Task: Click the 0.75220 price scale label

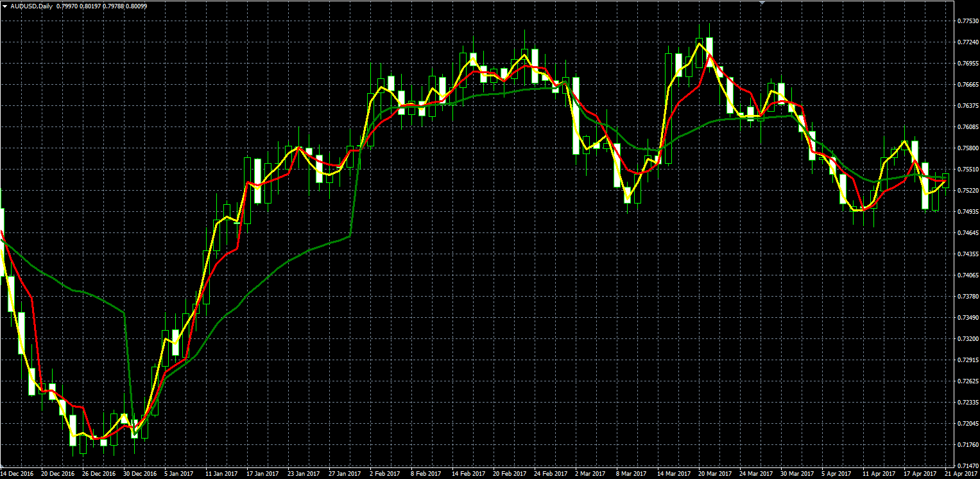Action: coord(967,191)
